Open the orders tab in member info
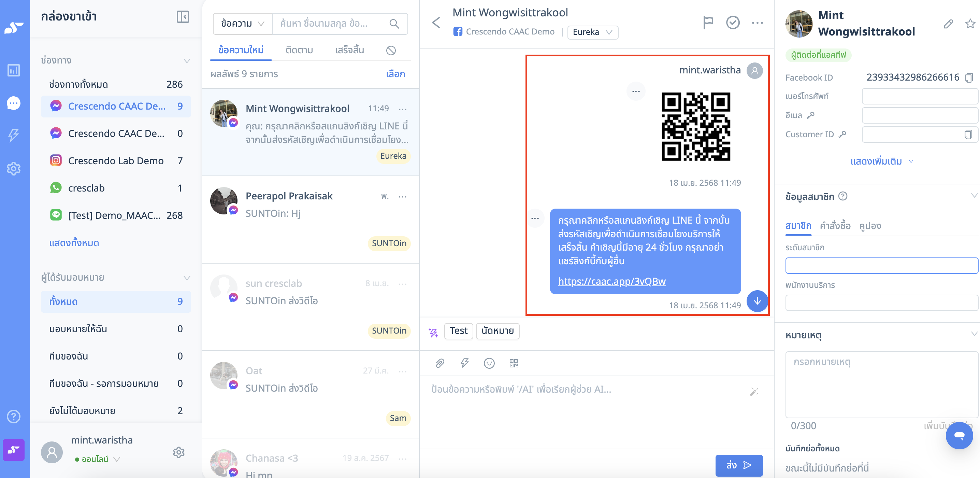 click(x=835, y=226)
